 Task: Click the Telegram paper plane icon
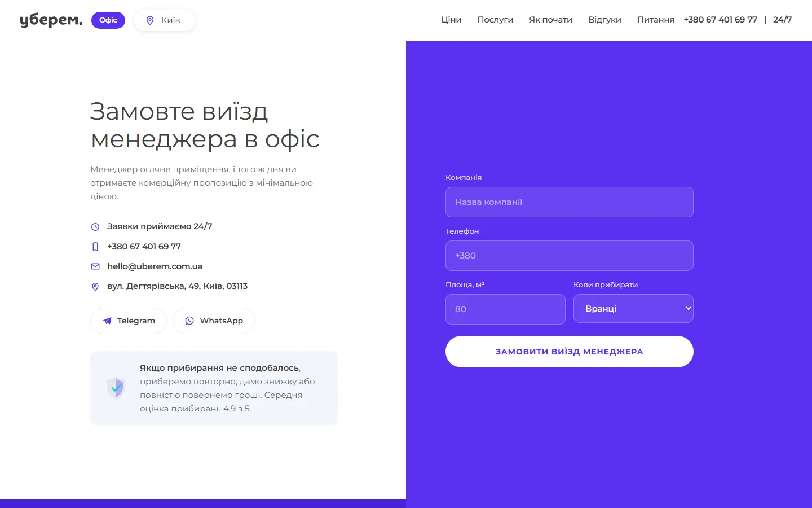pos(107,321)
